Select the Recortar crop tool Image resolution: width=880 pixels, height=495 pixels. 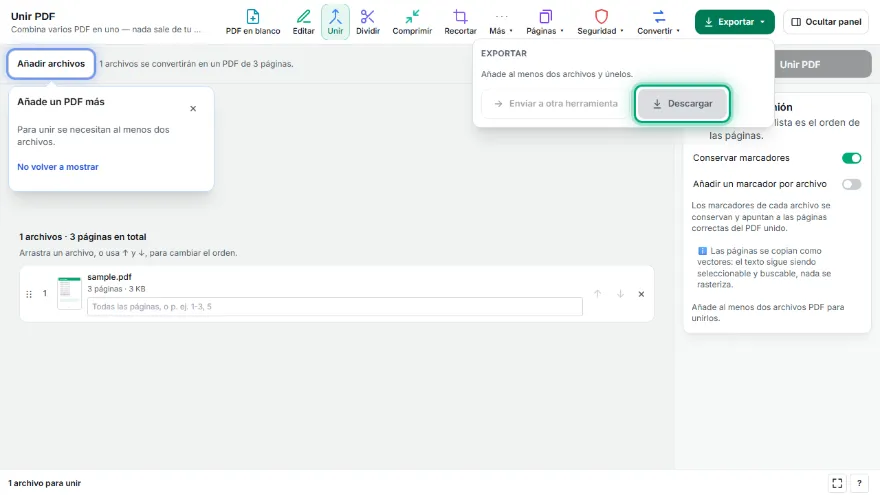point(460,22)
